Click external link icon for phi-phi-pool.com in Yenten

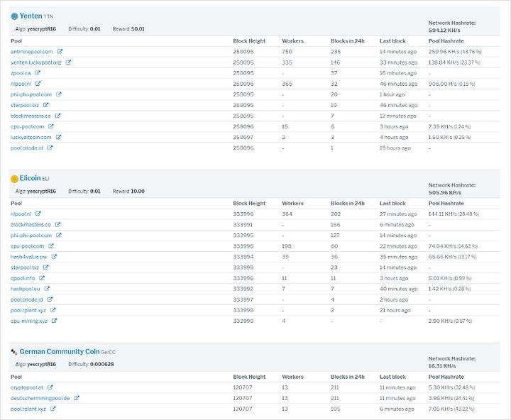click(59, 94)
